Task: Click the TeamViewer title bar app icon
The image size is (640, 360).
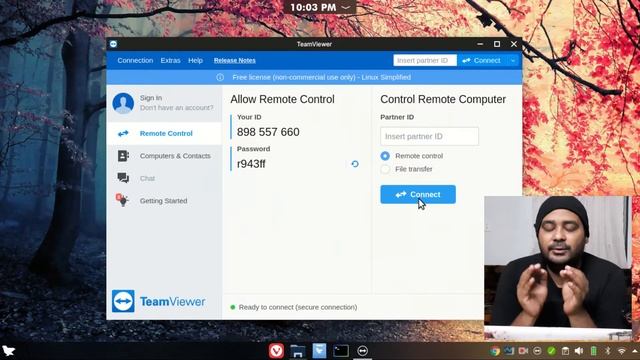Action: click(113, 44)
